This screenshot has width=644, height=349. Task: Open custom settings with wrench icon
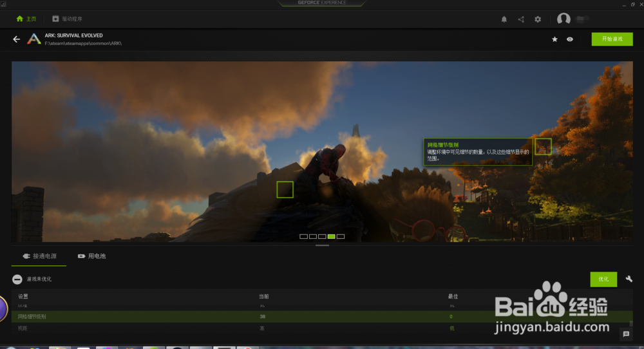pos(629,279)
